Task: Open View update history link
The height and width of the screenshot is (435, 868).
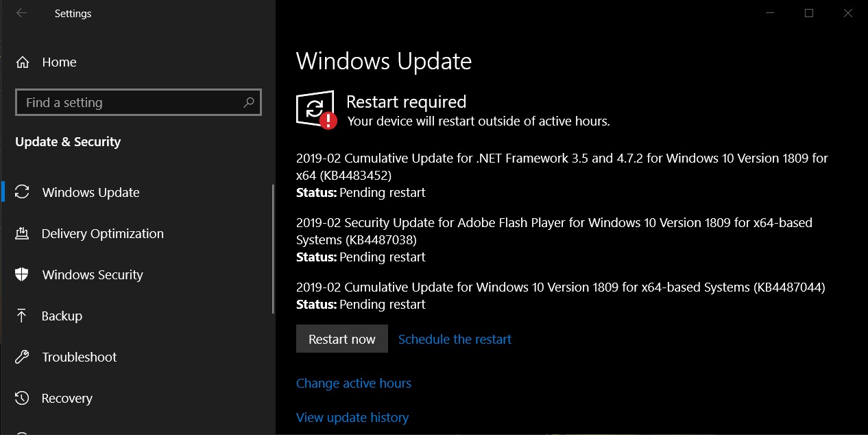Action: pyautogui.click(x=352, y=417)
